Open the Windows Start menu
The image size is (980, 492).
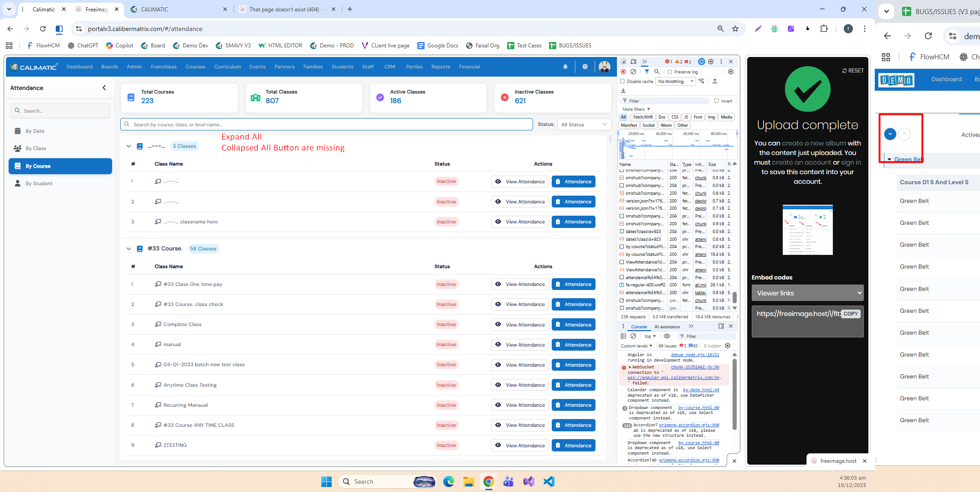326,482
